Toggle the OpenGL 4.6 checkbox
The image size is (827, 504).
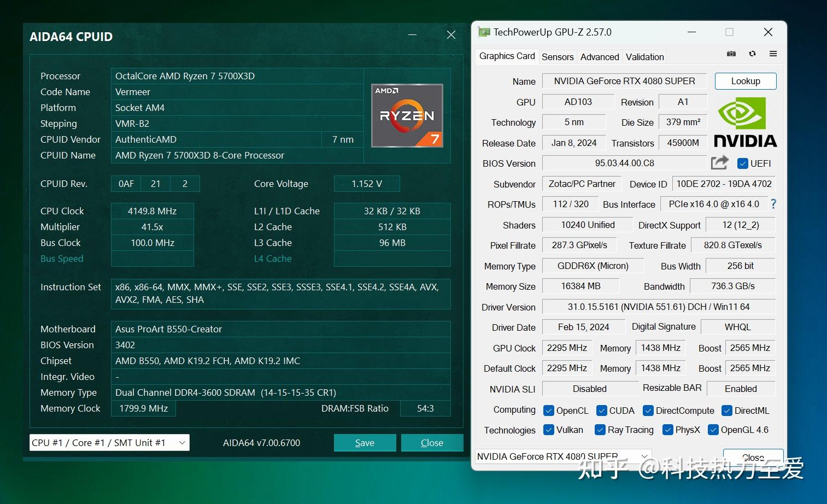[713, 430]
